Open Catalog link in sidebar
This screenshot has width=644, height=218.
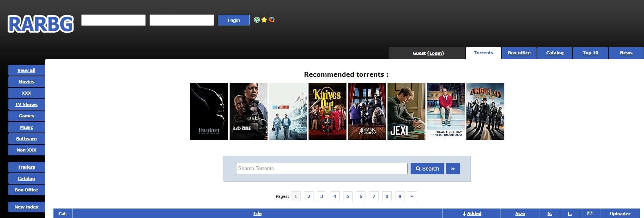pyautogui.click(x=27, y=179)
